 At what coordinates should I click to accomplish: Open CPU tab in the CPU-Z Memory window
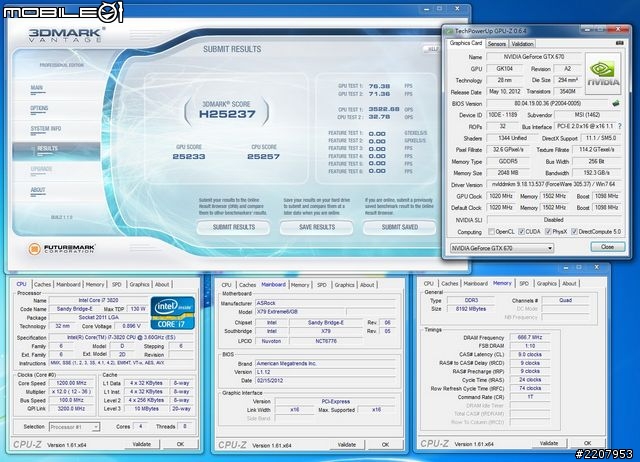point(429,283)
